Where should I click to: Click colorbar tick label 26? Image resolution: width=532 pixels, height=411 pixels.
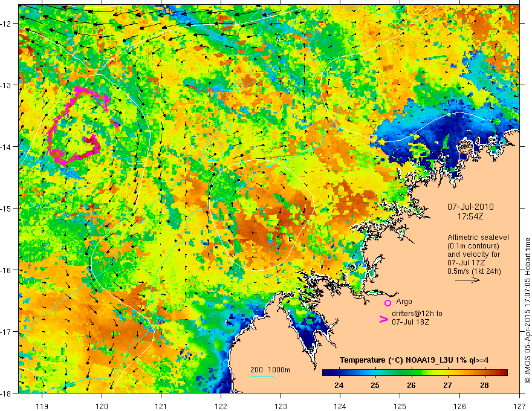[x=411, y=385]
